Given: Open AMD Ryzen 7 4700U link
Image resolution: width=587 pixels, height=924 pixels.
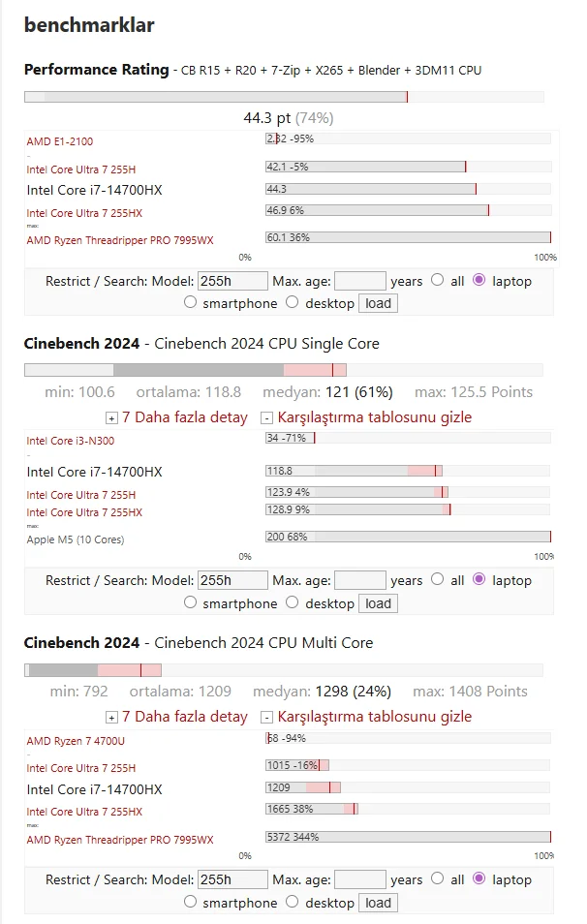Looking at the screenshot, I should click(74, 740).
